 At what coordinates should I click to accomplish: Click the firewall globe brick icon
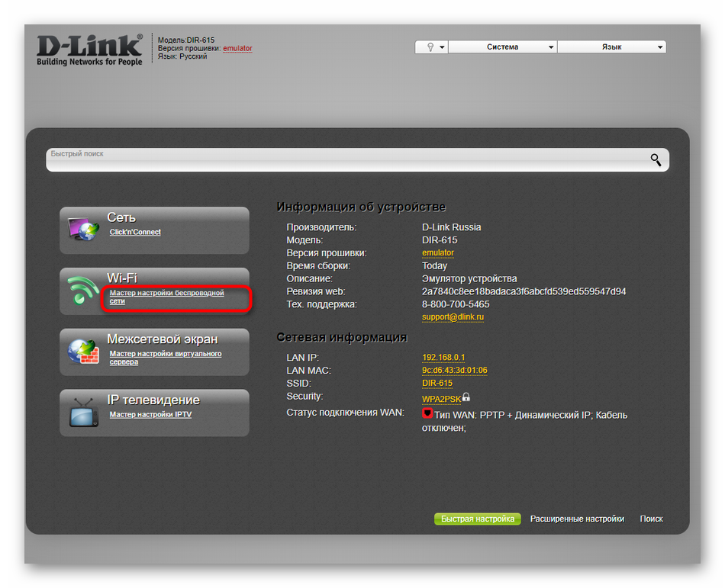pyautogui.click(x=83, y=352)
